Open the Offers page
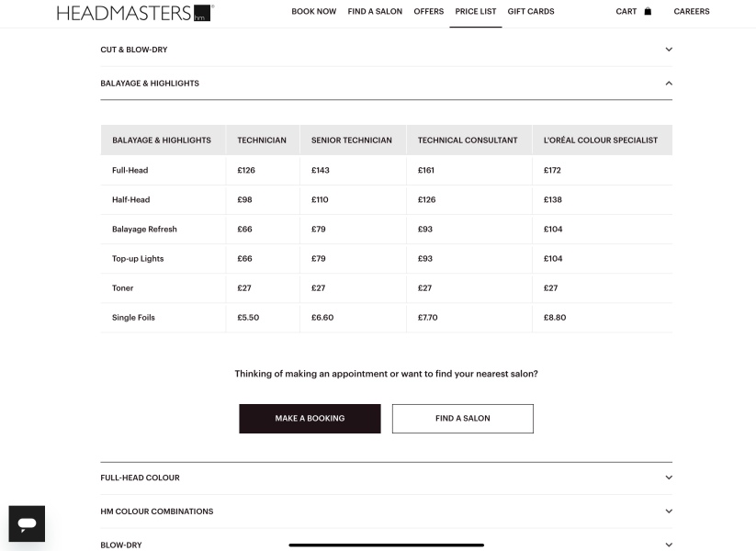 tap(429, 12)
